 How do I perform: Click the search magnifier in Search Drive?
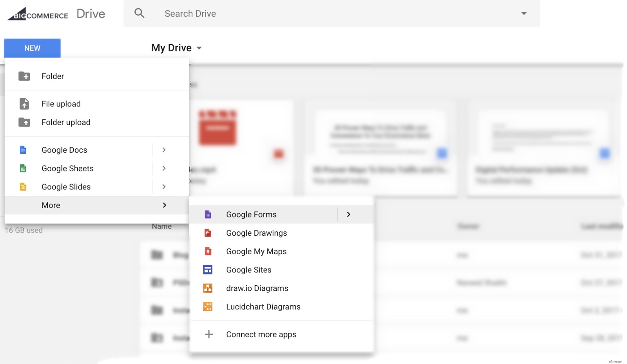click(140, 13)
